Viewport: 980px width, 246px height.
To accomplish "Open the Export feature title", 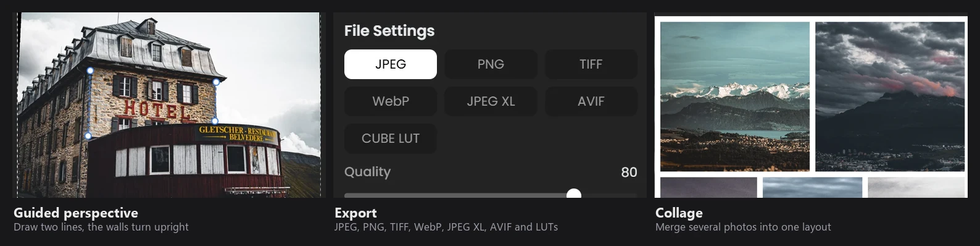I will tap(355, 213).
